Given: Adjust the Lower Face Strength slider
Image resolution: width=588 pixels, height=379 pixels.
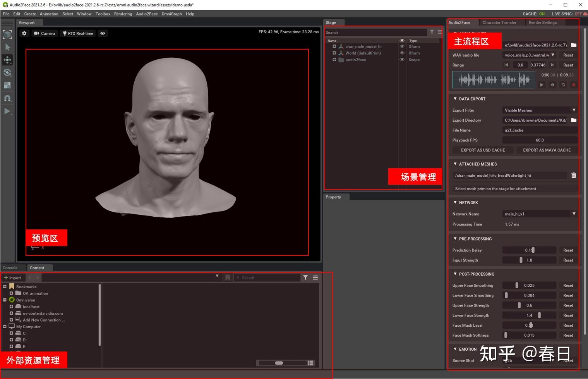Looking at the screenshot, I should point(539,315).
